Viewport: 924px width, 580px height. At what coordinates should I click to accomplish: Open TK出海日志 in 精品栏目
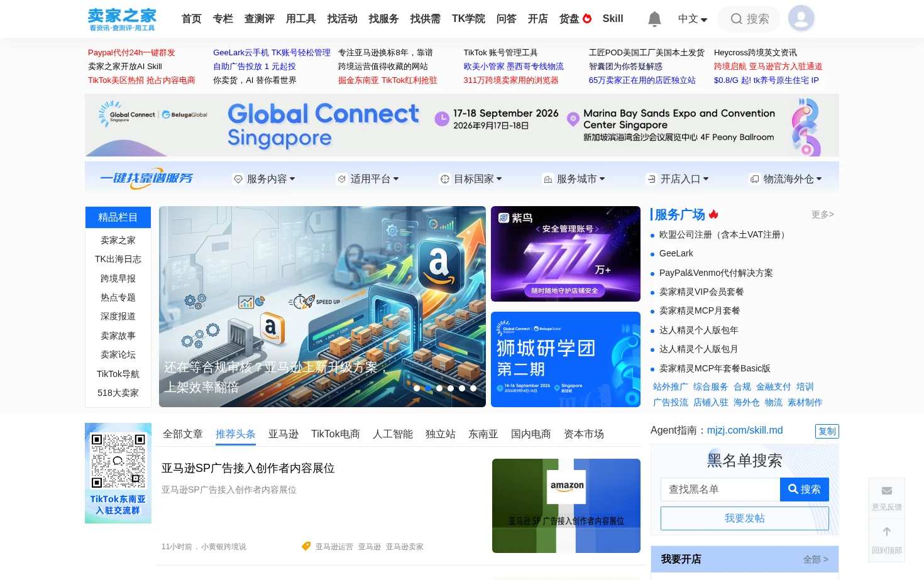pos(118,259)
